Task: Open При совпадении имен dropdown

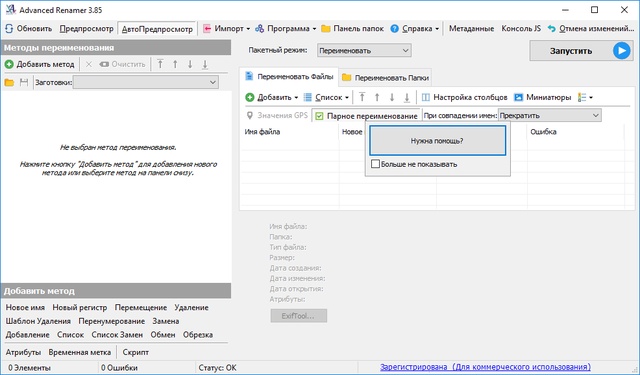Action: (549, 115)
